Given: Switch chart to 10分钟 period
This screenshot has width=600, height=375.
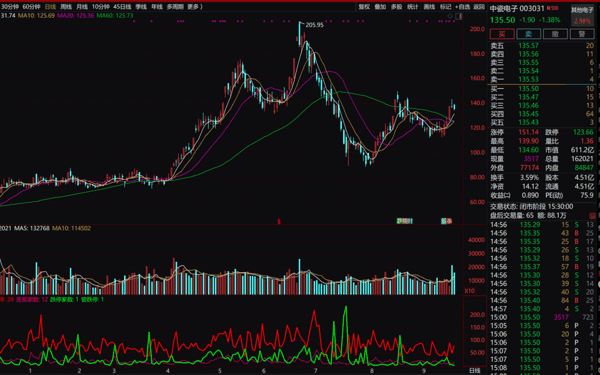Looking at the screenshot, I should [101, 7].
